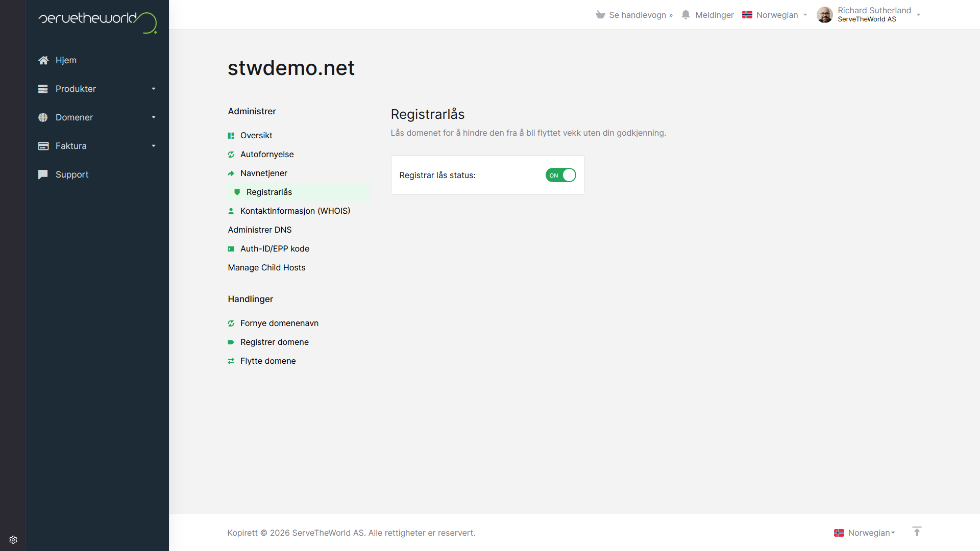Expand the Faktura sidebar menu

click(97, 146)
